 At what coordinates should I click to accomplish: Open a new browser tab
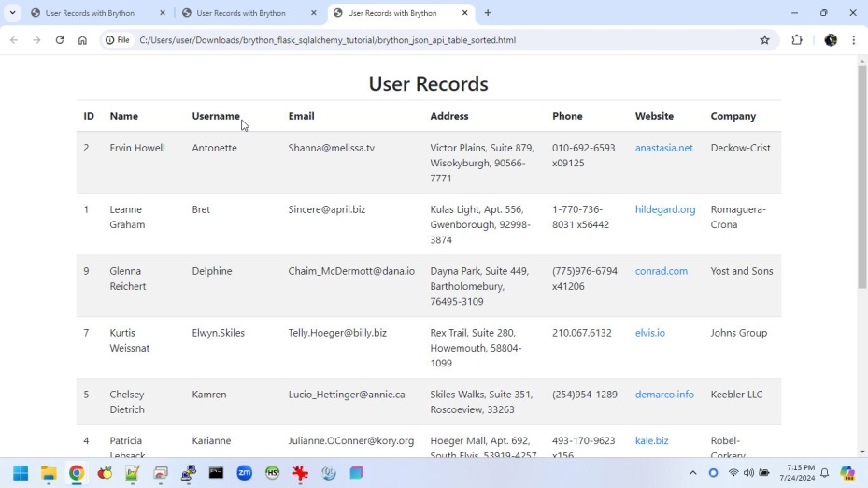coord(488,13)
